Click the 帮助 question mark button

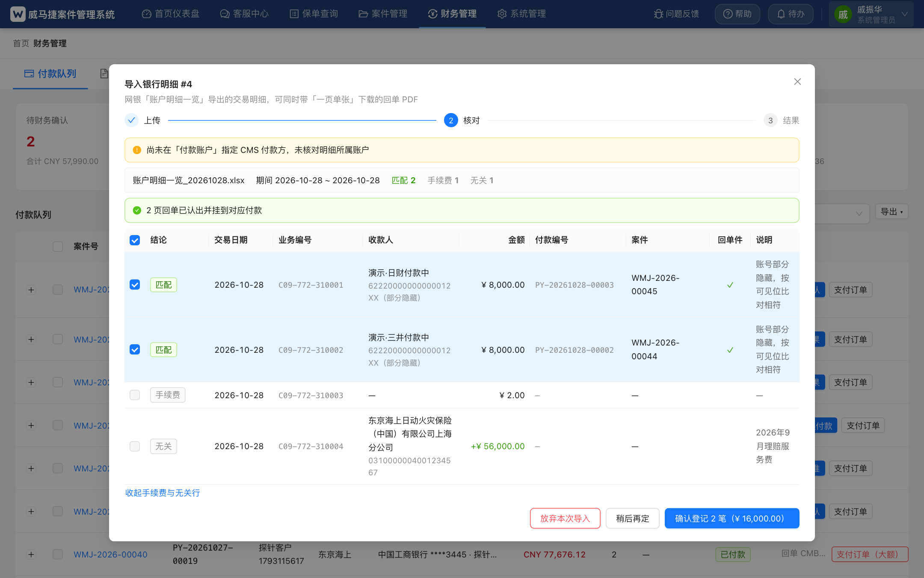click(737, 14)
